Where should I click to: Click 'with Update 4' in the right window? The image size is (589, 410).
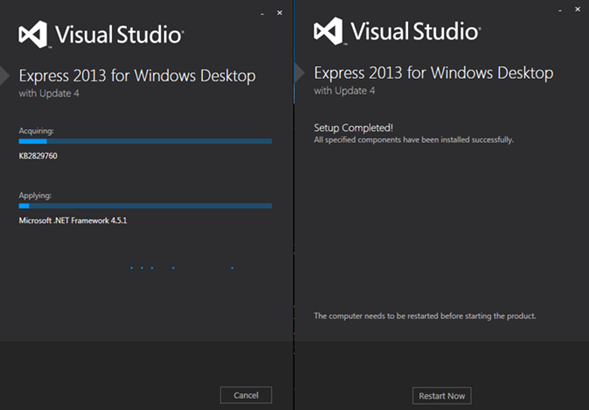[344, 91]
